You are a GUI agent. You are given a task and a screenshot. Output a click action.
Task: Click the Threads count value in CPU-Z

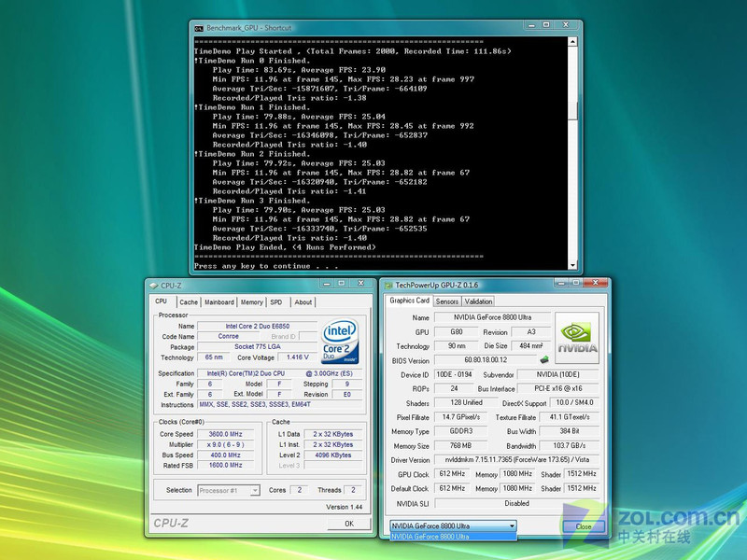point(353,490)
